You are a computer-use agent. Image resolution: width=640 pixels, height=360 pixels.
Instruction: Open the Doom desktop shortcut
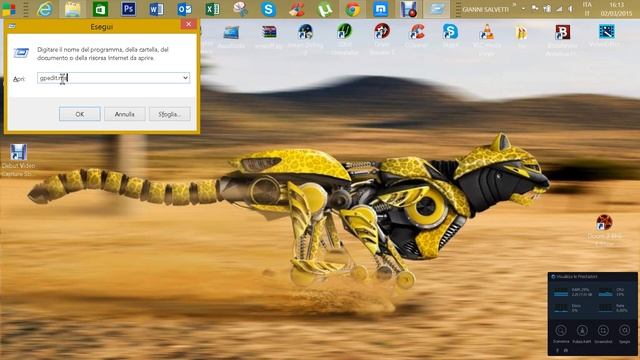[604, 230]
